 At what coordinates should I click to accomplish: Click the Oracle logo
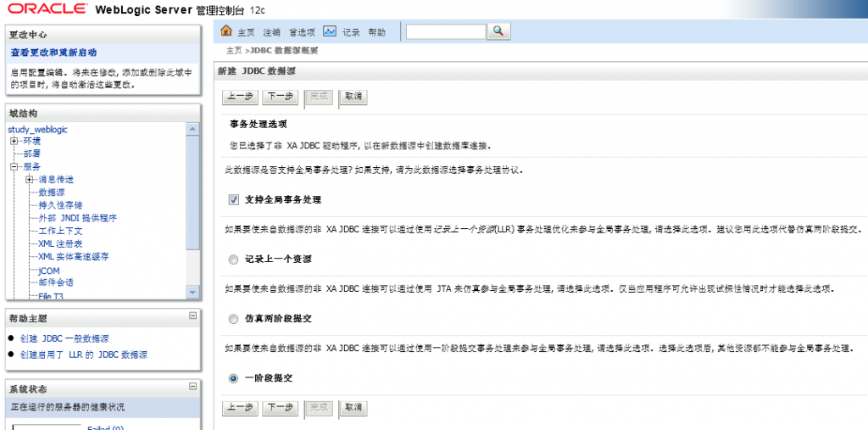(x=47, y=8)
